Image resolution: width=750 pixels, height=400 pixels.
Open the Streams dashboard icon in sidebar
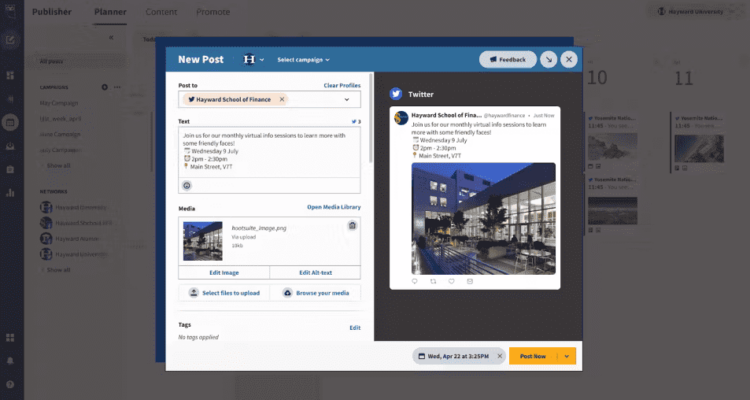pos(10,76)
